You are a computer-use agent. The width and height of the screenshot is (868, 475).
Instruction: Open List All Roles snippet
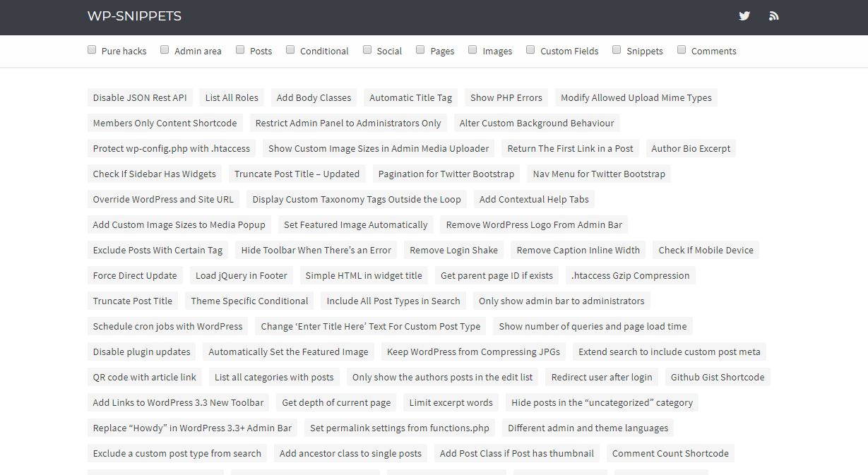pos(232,97)
